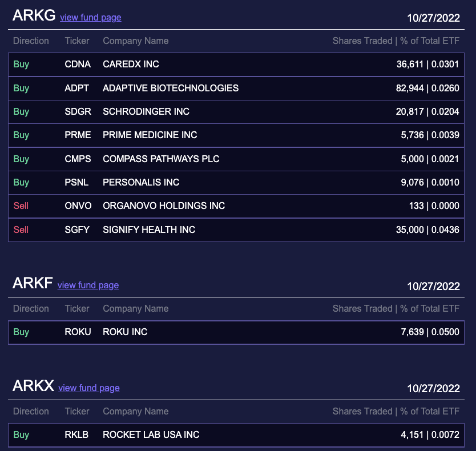Click the ARKF fund title
The image size is (476, 451).
click(x=31, y=283)
